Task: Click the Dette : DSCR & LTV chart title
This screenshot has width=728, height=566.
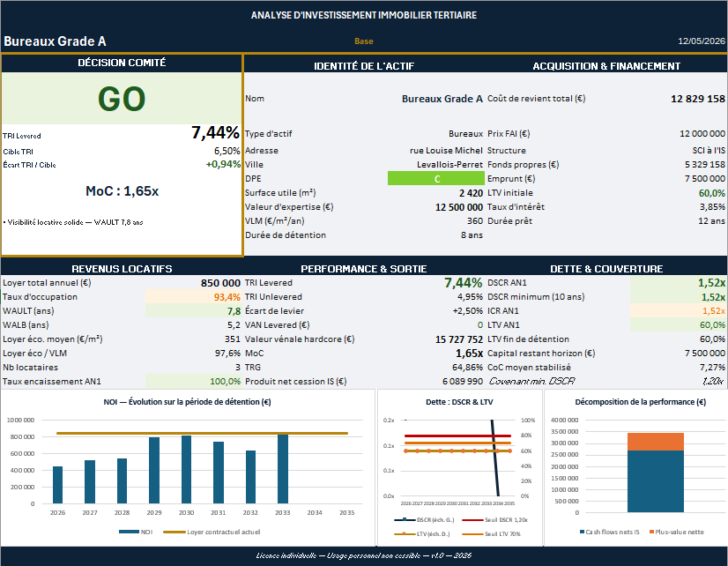Action: (x=459, y=402)
